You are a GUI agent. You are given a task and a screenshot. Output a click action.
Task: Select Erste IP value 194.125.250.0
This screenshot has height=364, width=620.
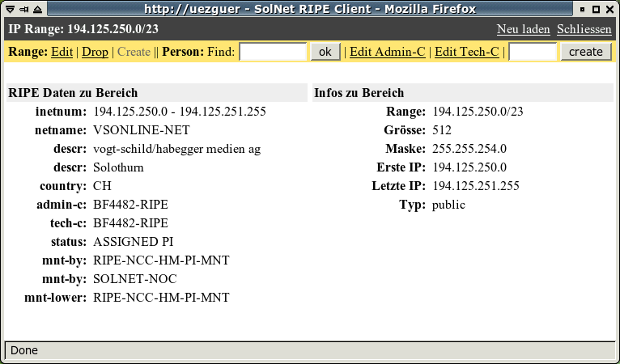coord(469,167)
